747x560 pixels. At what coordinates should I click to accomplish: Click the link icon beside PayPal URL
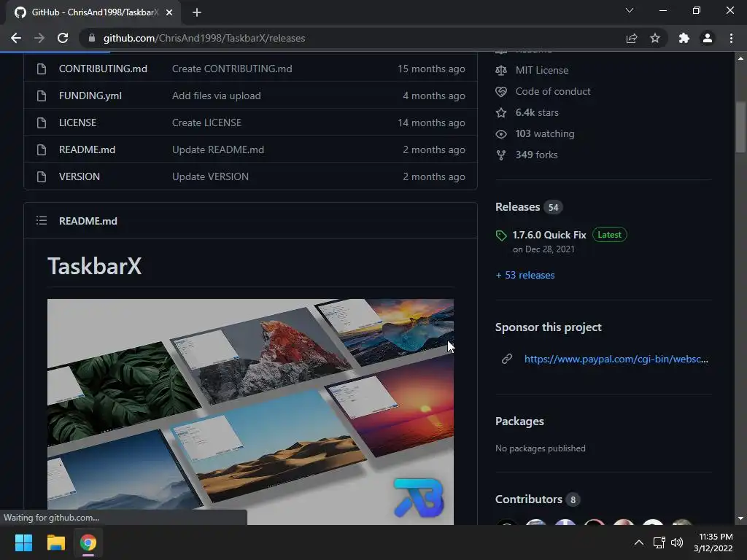pos(507,359)
